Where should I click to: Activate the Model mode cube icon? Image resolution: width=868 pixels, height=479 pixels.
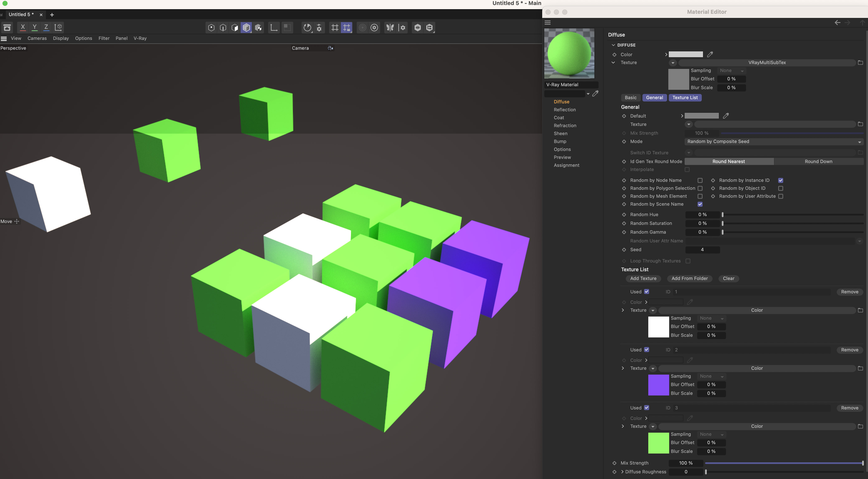[246, 28]
